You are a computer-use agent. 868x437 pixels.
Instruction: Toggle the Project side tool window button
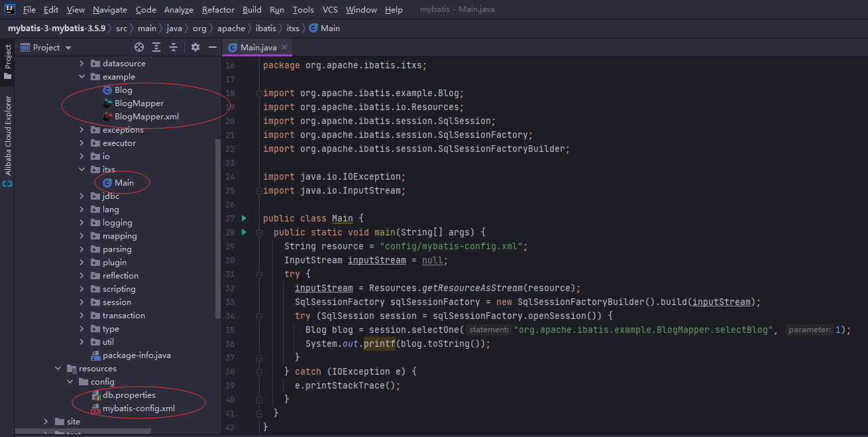pyautogui.click(x=8, y=62)
